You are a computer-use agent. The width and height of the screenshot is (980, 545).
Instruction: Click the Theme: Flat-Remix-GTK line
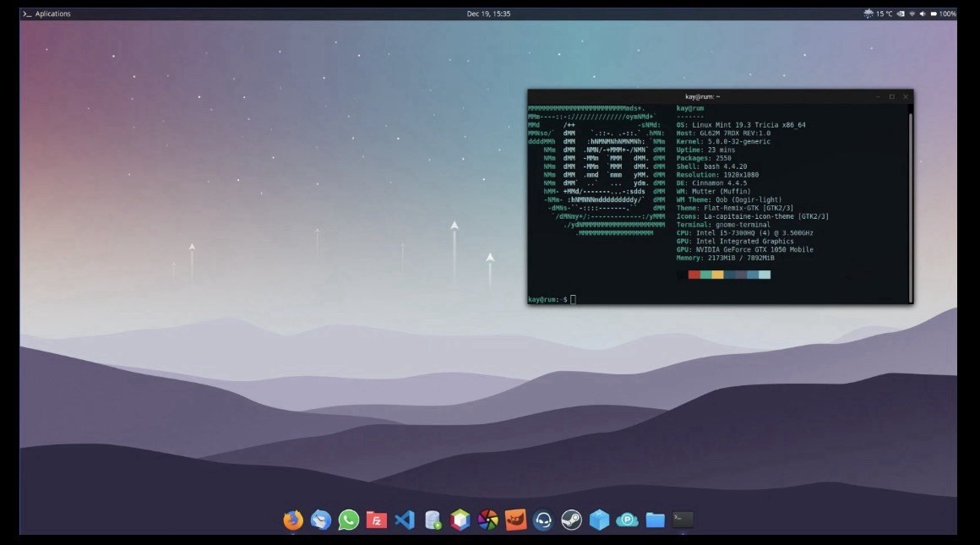tap(735, 208)
